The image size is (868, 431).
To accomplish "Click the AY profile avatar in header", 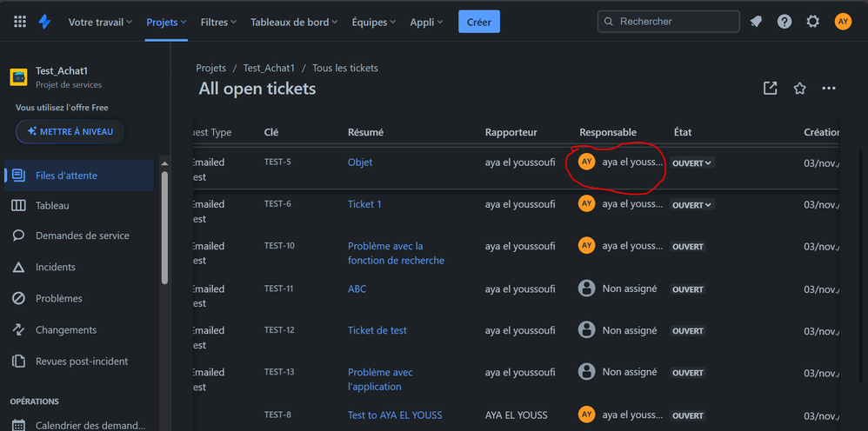I will [843, 22].
